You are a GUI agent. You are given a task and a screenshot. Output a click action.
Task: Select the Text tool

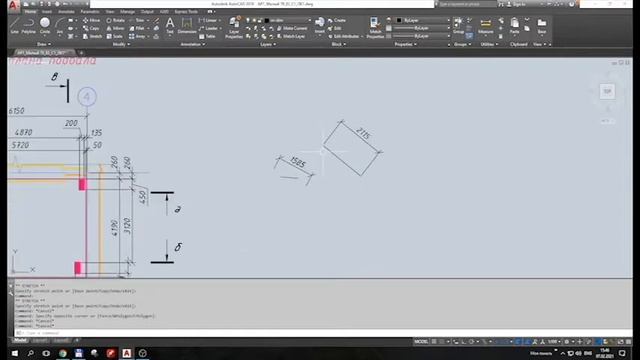coord(170,26)
